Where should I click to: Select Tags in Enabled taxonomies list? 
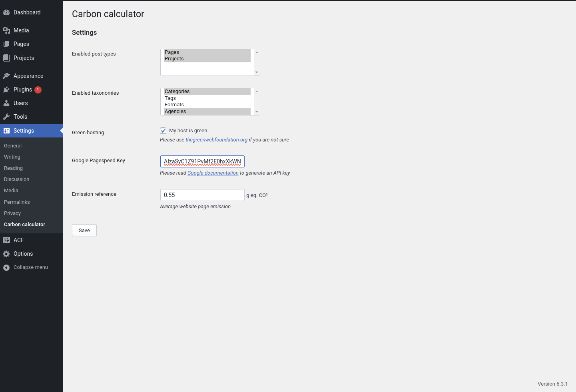coord(207,98)
